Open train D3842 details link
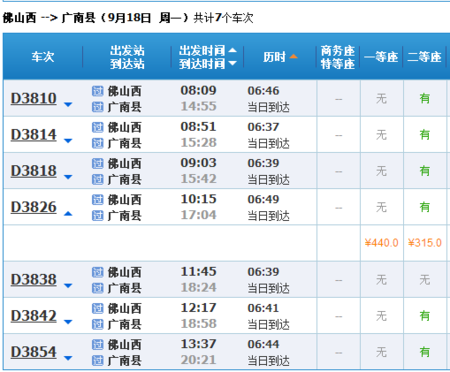The height and width of the screenshot is (372, 450). 34,316
